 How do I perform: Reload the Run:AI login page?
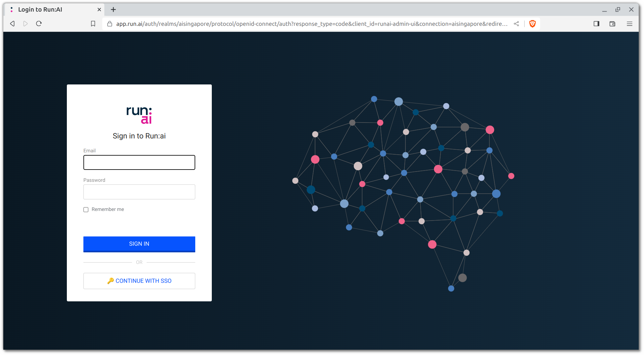point(39,24)
